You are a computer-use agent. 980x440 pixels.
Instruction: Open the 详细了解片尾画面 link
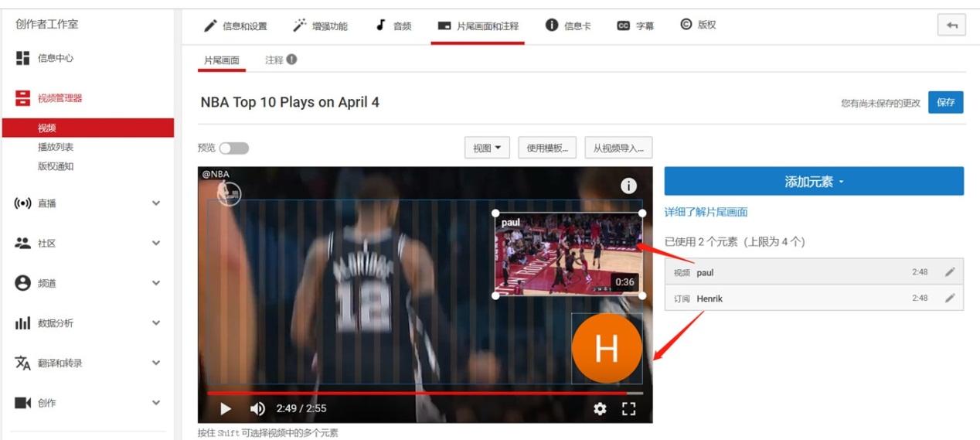tap(706, 212)
